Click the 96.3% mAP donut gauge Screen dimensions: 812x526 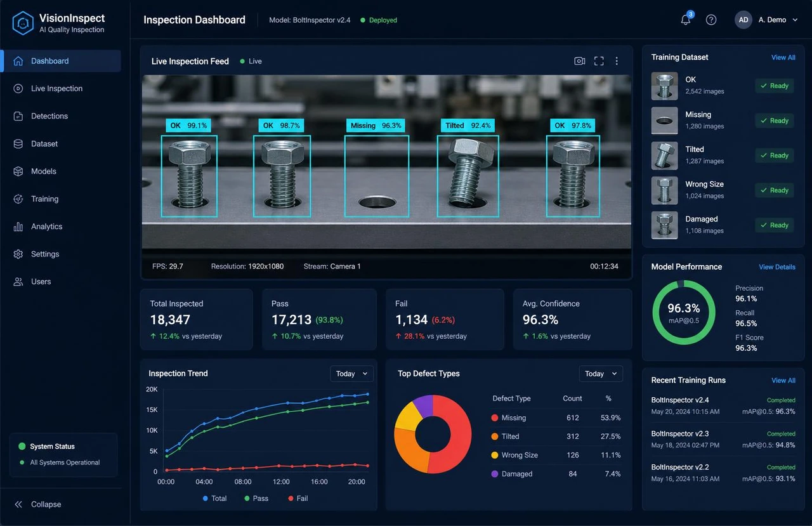click(684, 312)
